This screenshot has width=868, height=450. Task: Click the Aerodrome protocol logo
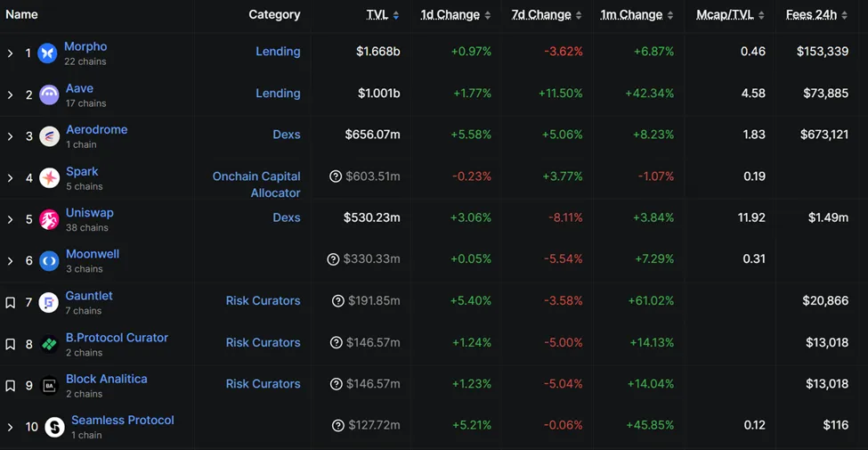click(x=49, y=136)
